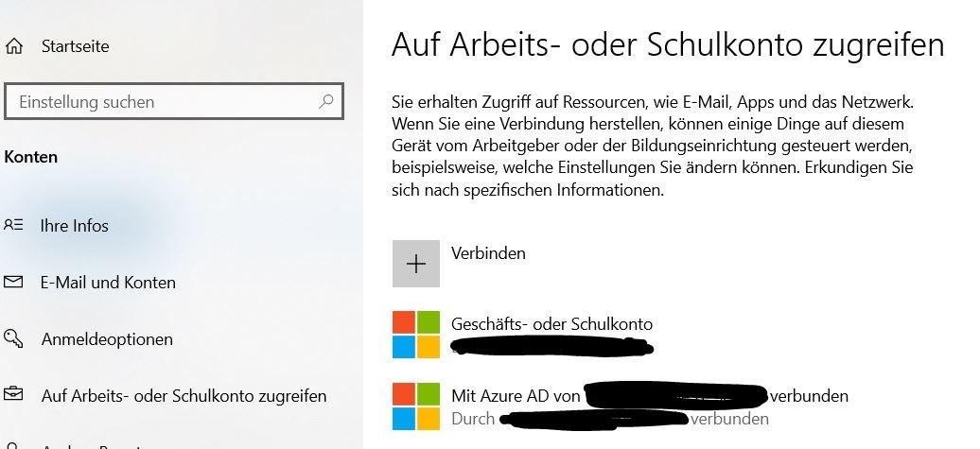
Task: Select Auf Arbeits- oder Schulkonto zugreifen entry
Action: (184, 396)
